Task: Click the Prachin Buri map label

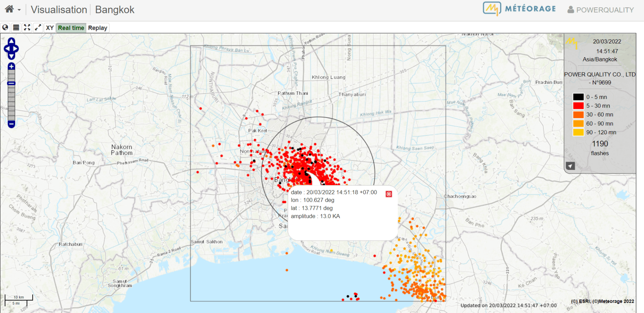Action: tap(549, 82)
